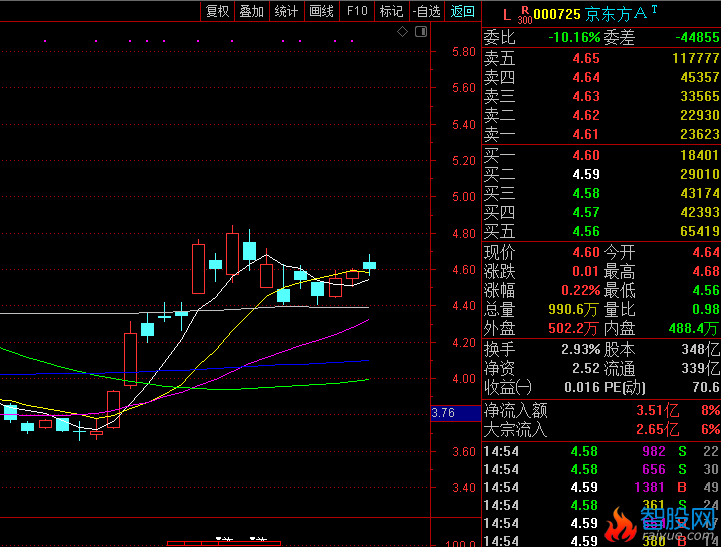This screenshot has width=721, height=547.
Task: Click 卖五 volume 117777
Action: coord(696,58)
